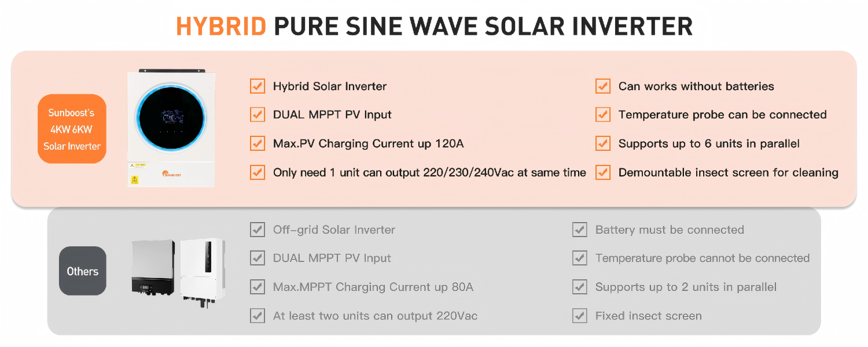Toggle Fixed insect screen checkbox

tap(580, 316)
